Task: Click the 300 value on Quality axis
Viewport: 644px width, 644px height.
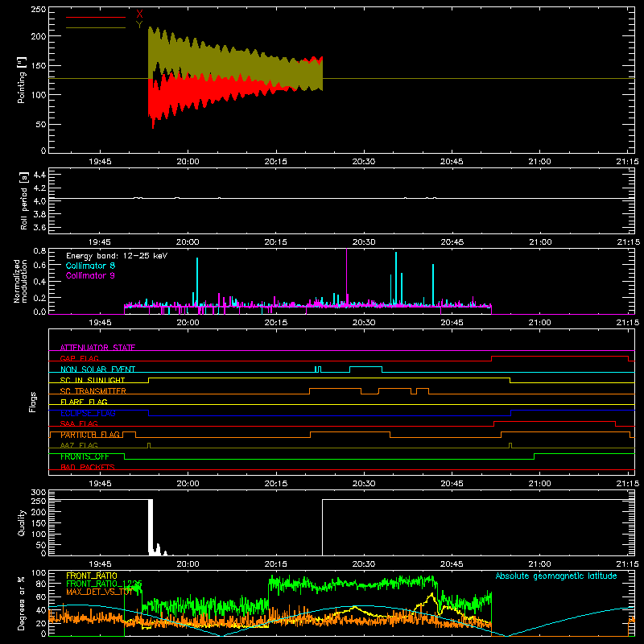Action: click(39, 493)
